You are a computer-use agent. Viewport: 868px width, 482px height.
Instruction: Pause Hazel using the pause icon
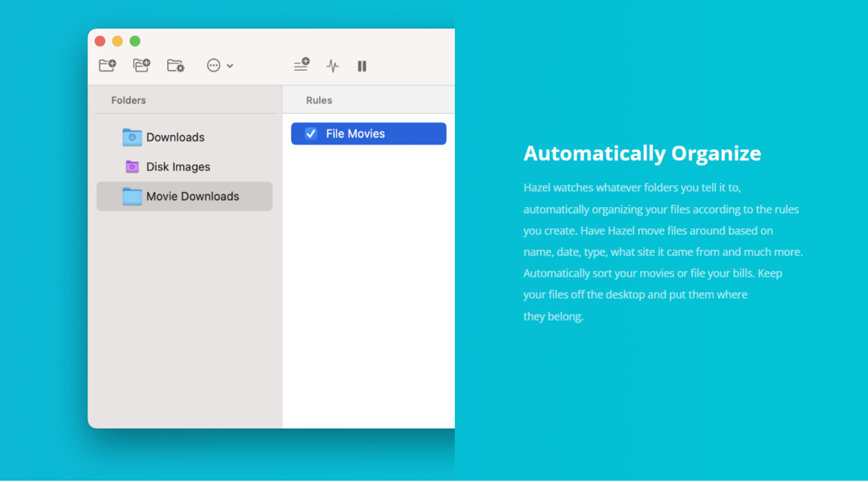[362, 66]
